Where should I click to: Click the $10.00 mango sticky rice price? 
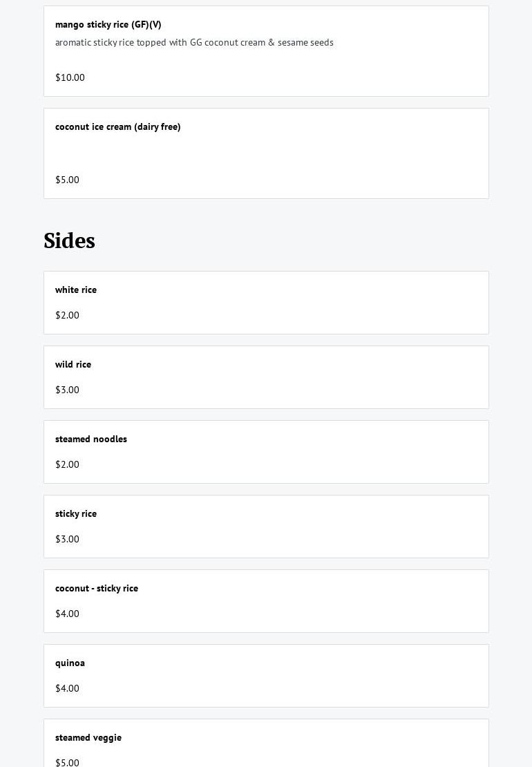pos(70,77)
